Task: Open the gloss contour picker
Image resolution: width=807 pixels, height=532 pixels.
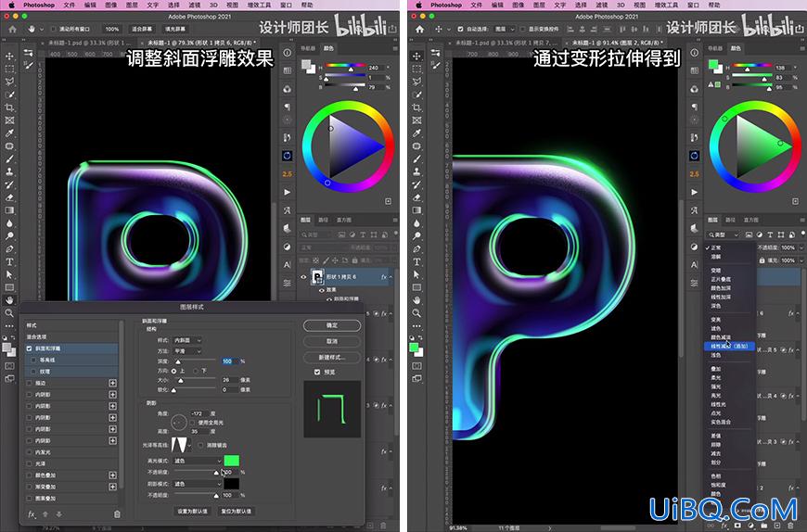Action: (181, 445)
